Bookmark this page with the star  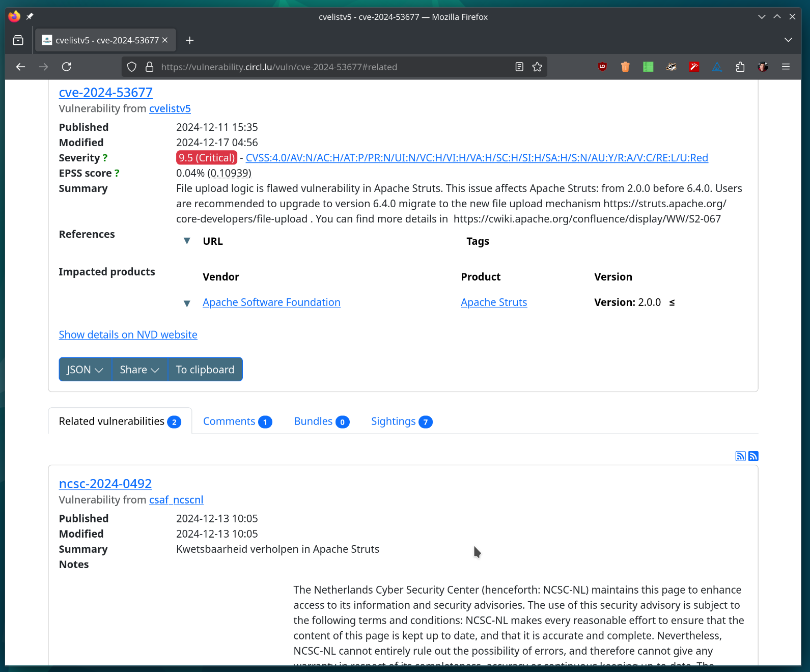pyautogui.click(x=537, y=67)
